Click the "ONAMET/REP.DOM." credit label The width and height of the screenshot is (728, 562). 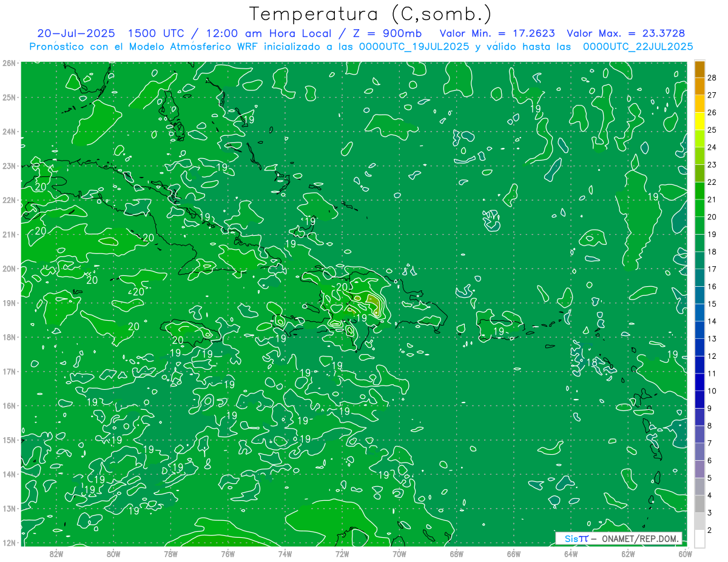641,538
